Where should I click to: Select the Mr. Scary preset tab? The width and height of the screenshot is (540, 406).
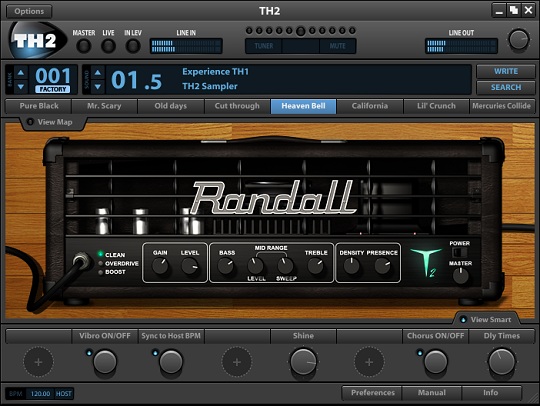pyautogui.click(x=104, y=106)
